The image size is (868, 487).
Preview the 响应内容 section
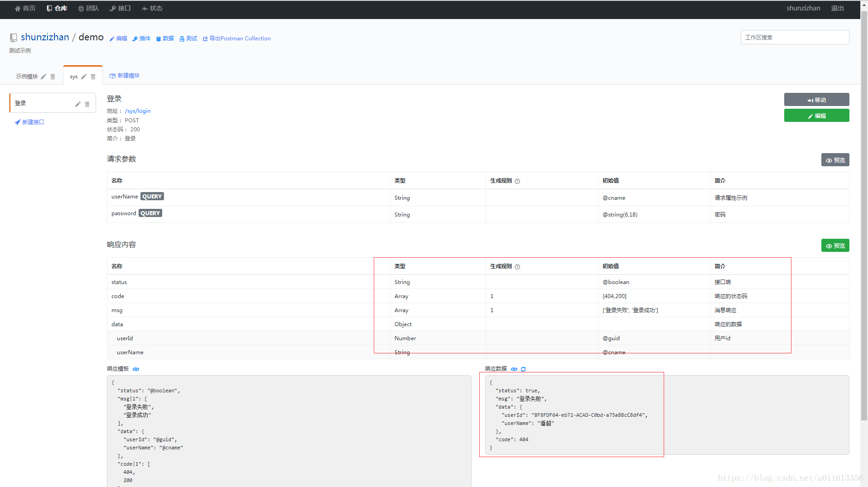tap(835, 246)
